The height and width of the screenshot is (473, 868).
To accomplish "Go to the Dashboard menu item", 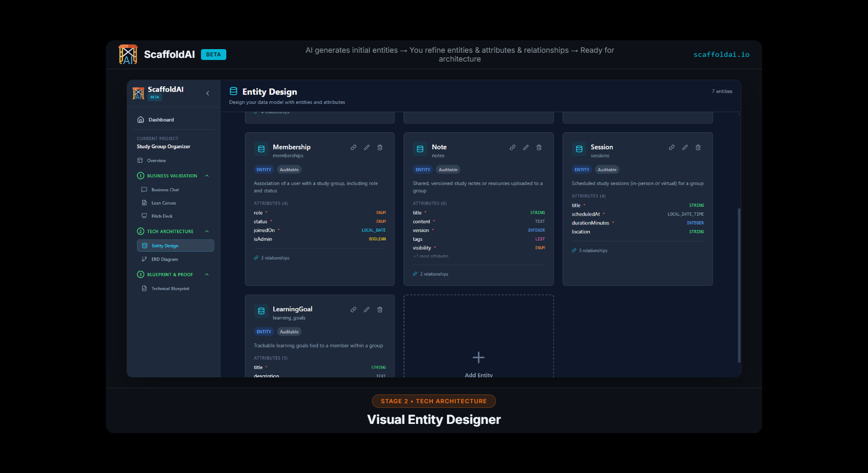I will click(x=160, y=119).
